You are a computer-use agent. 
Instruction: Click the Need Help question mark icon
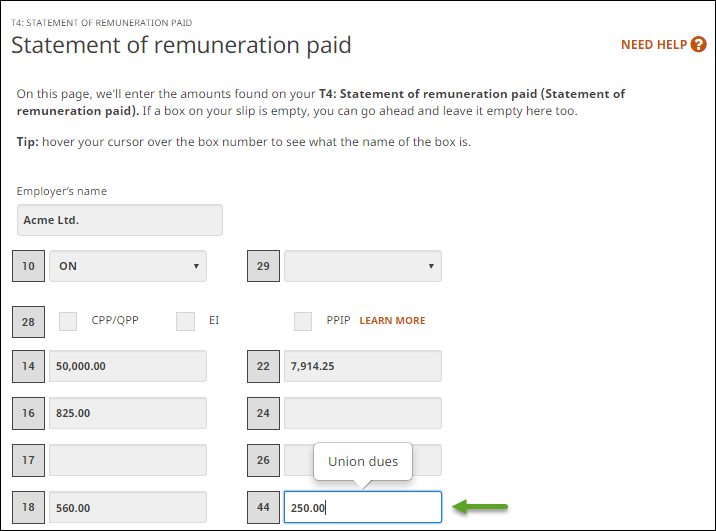point(698,45)
